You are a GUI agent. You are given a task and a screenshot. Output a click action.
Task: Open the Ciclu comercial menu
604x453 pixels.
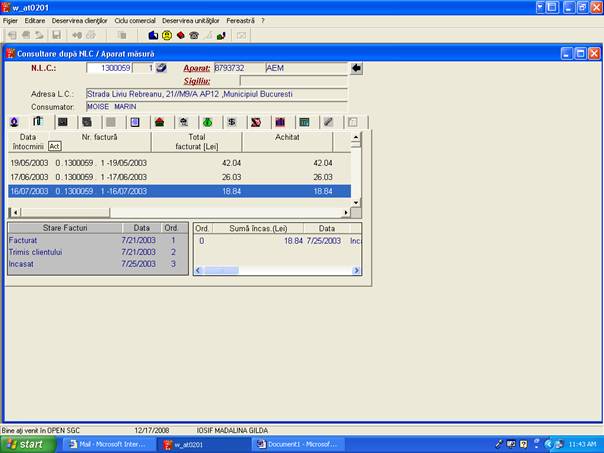pyautogui.click(x=135, y=20)
